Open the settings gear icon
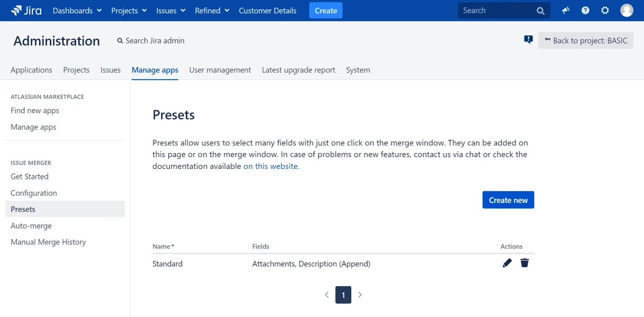 [x=605, y=10]
